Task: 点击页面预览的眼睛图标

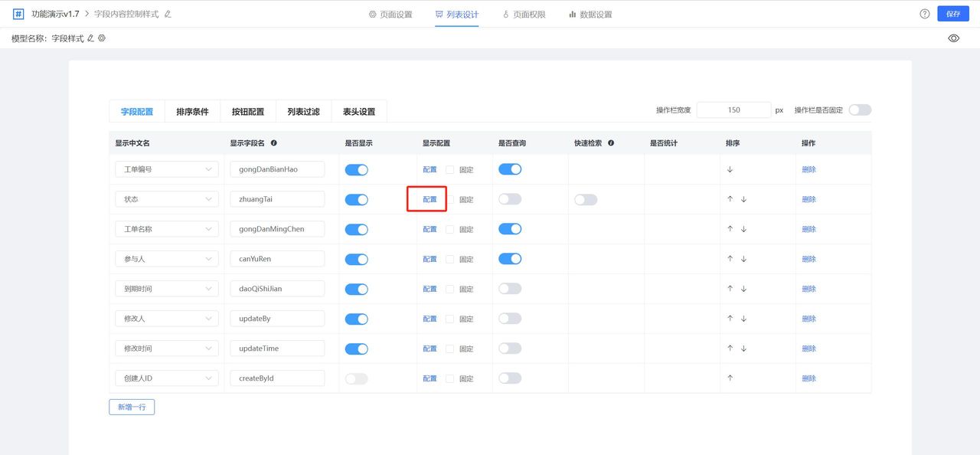Action: (x=953, y=38)
